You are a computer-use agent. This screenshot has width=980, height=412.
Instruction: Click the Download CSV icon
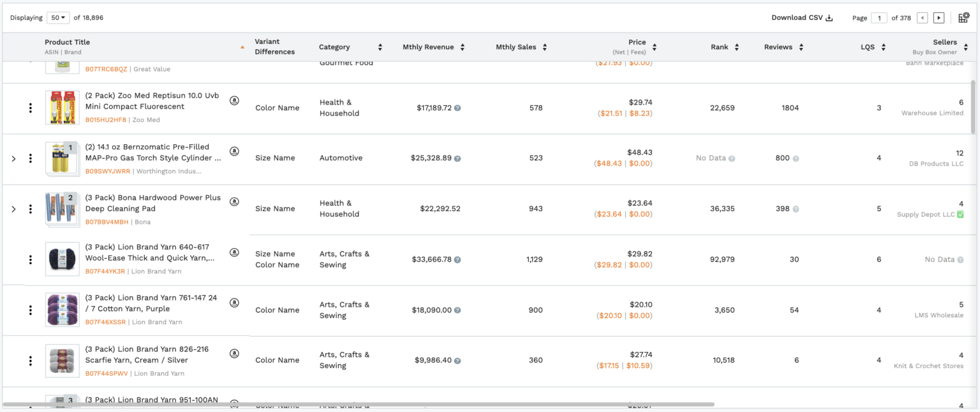point(829,18)
